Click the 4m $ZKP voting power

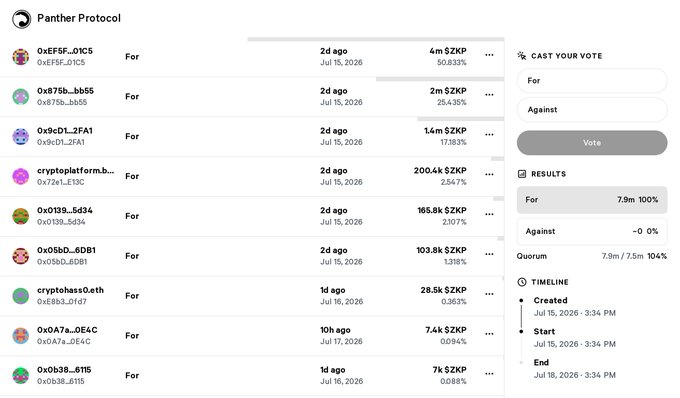pos(448,51)
